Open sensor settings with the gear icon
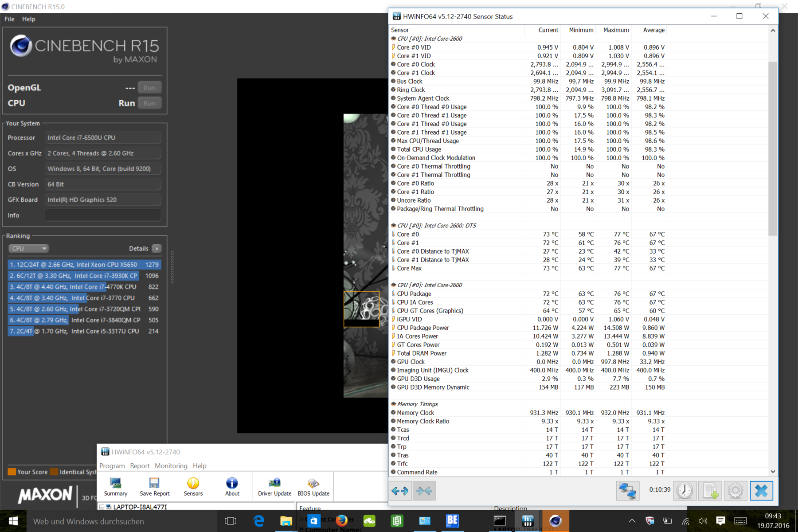The width and height of the screenshot is (798, 532). [x=735, y=490]
